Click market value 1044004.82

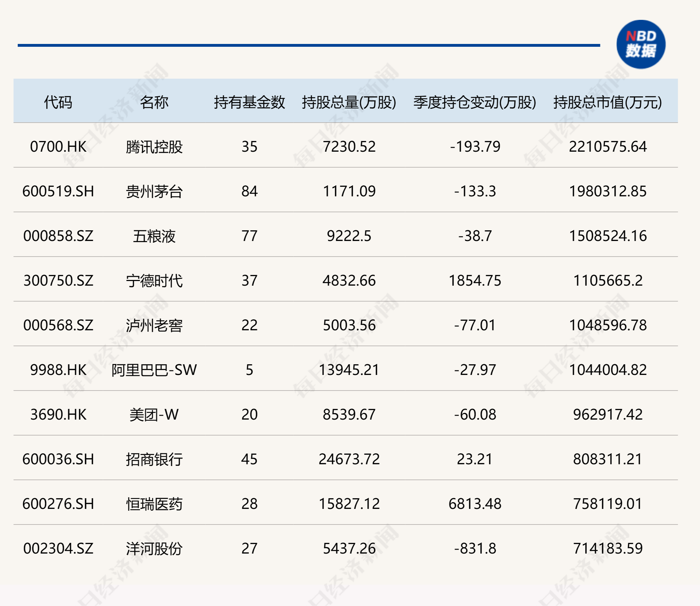tap(608, 370)
